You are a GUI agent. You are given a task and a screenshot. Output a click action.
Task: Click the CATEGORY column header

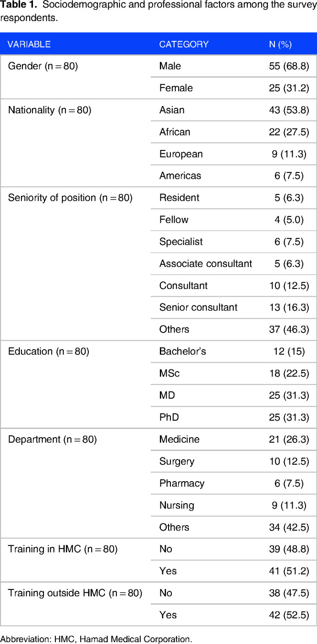click(x=184, y=44)
